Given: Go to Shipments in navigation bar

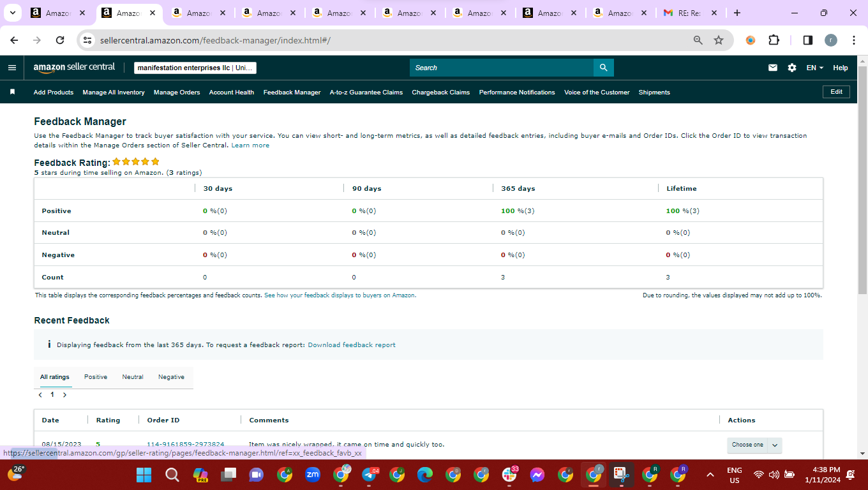Looking at the screenshot, I should click(654, 93).
